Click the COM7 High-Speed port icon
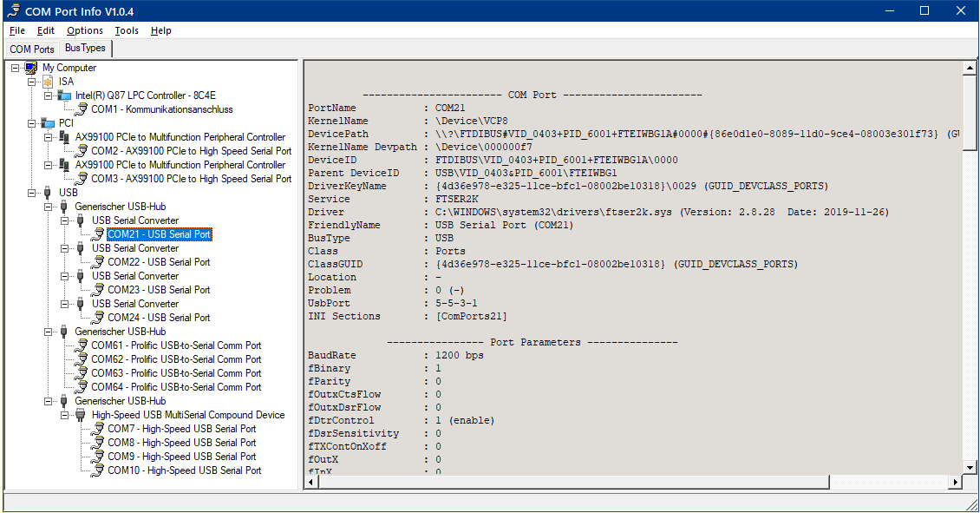The width and height of the screenshot is (980, 513). click(x=97, y=429)
